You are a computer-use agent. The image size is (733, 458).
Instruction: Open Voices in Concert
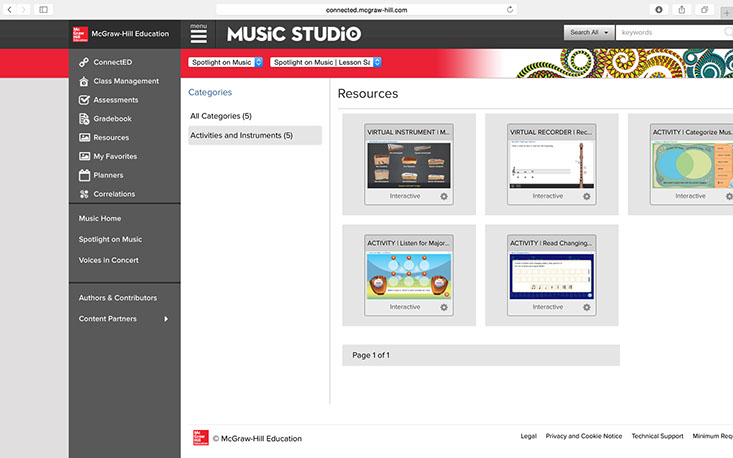point(108,260)
